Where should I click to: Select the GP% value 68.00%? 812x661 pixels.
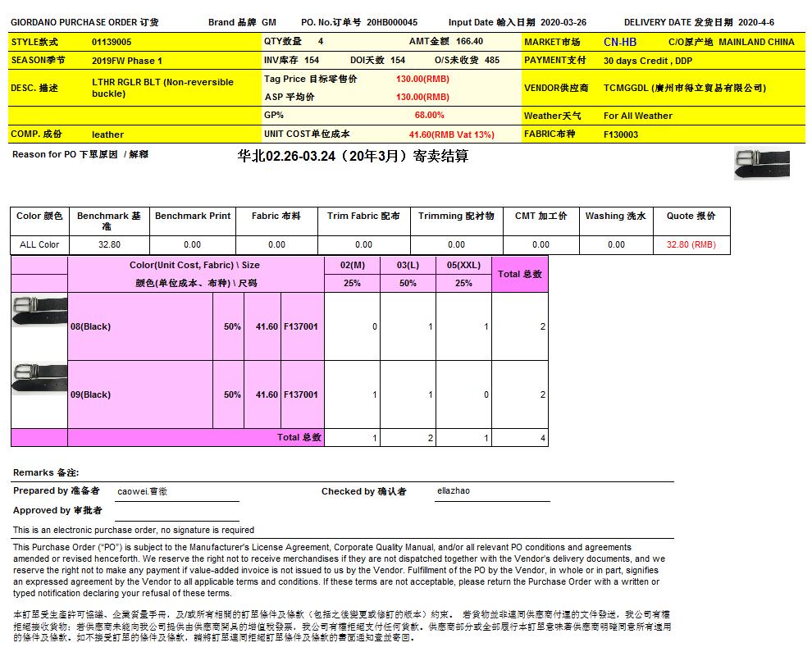[x=429, y=116]
